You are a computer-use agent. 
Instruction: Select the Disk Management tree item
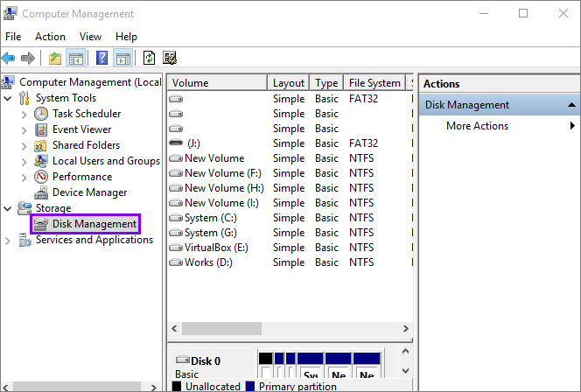coord(94,224)
